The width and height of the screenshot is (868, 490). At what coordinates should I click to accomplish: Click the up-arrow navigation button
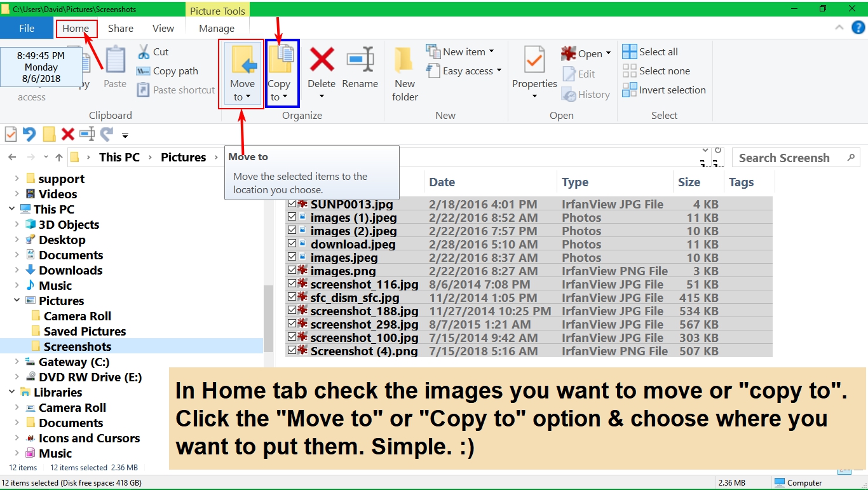coord(59,158)
